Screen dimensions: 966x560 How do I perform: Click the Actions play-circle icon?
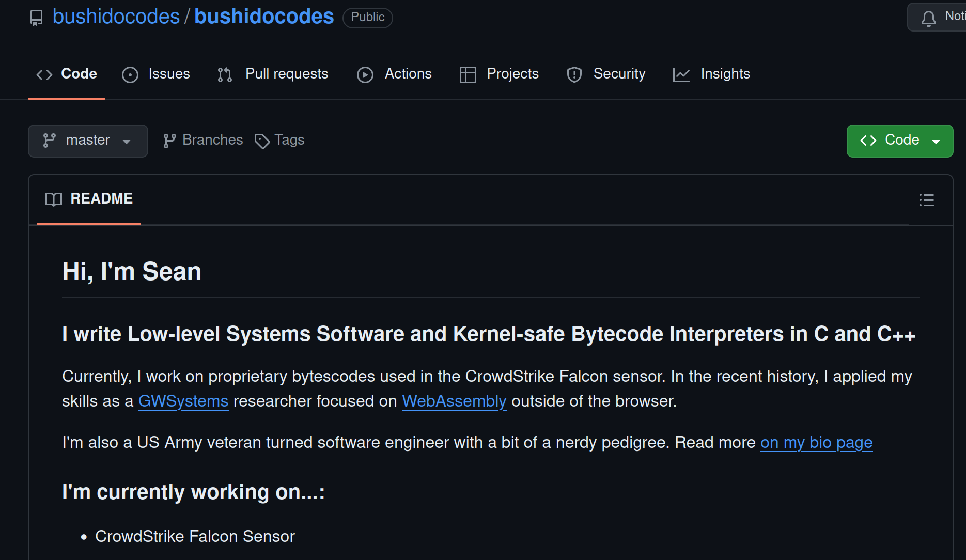point(365,75)
